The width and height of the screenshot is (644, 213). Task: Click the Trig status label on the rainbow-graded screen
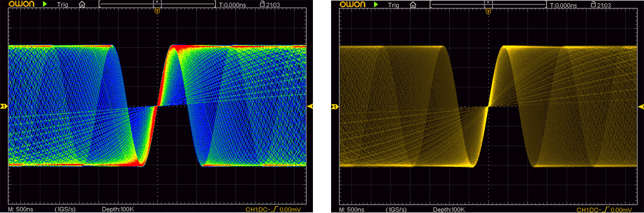coord(63,5)
